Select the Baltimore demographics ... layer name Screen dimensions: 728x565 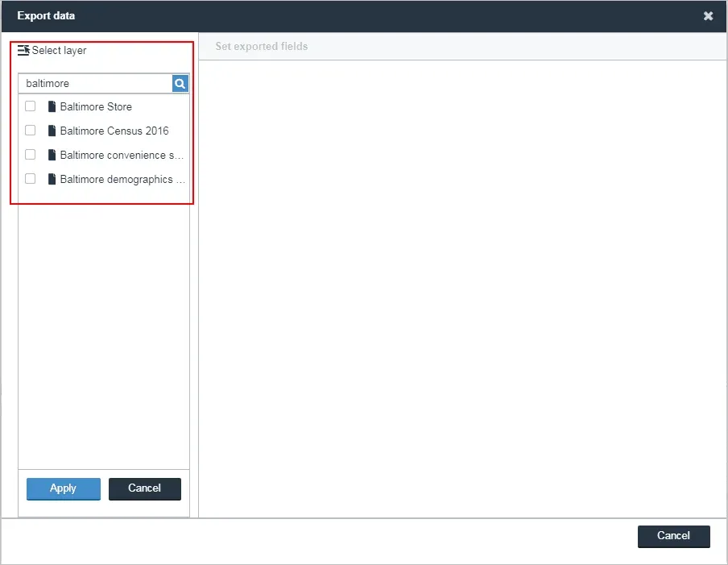tap(122, 179)
